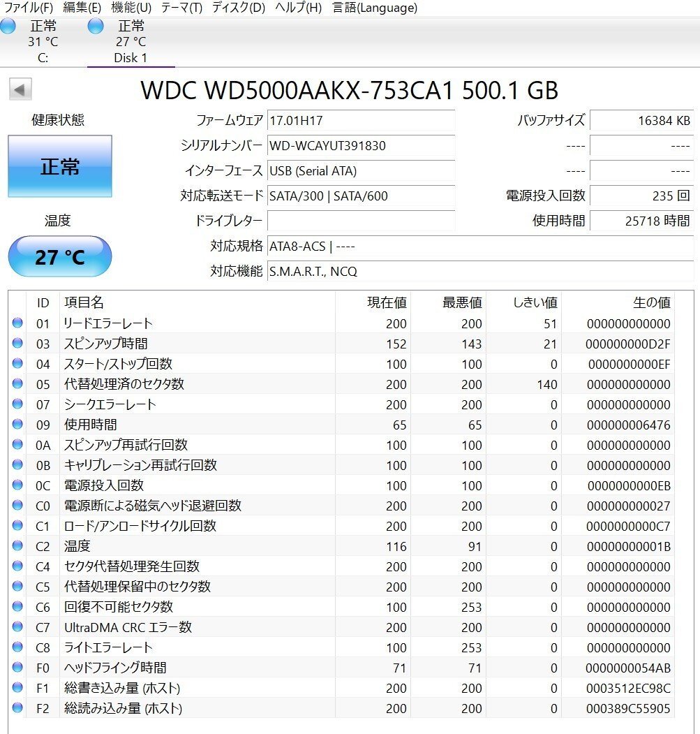Click status dot for row 03 スピンアップ時間
This screenshot has height=734, width=700.
pyautogui.click(x=17, y=343)
